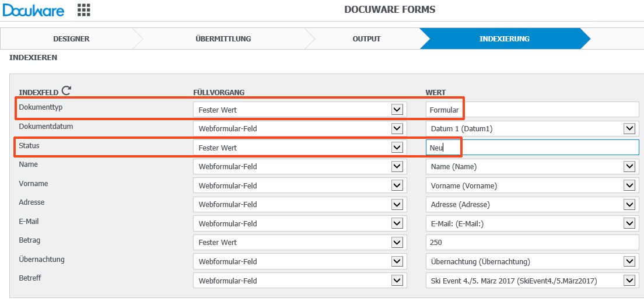This screenshot has height=301, width=644.
Task: Click the DocuWare logo
Action: tap(33, 10)
